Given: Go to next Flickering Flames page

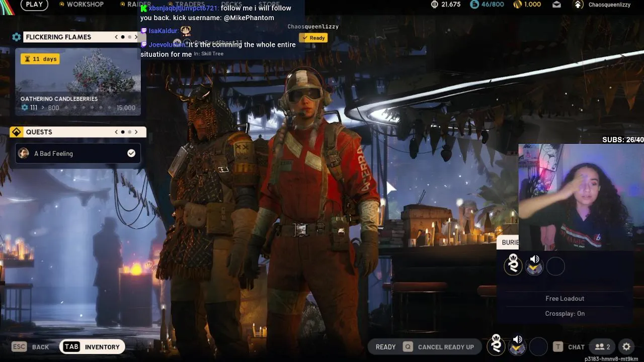Looking at the screenshot, I should 136,37.
